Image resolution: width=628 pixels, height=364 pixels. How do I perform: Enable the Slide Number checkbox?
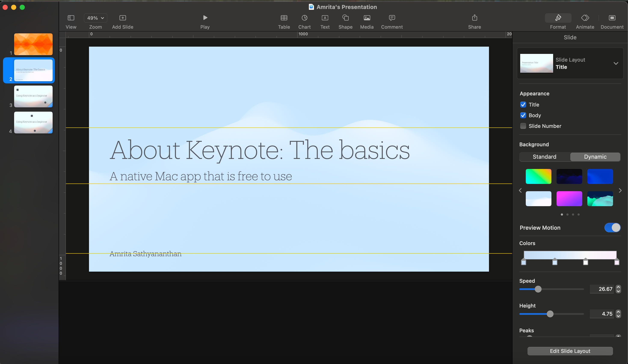point(523,126)
